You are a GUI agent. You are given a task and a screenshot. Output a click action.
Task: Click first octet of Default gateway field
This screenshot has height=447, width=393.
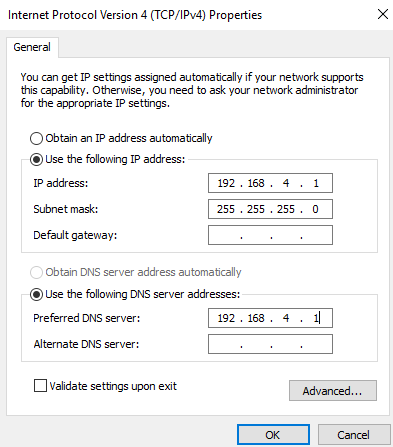coord(226,235)
